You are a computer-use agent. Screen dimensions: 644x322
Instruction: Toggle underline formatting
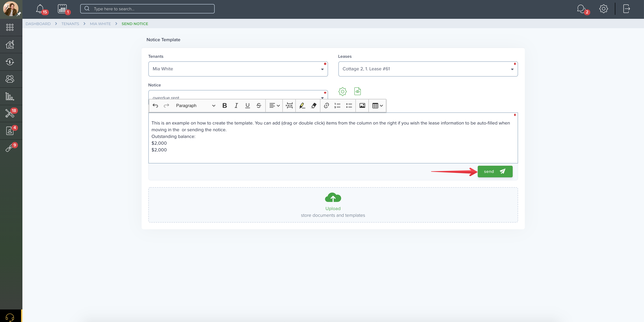(248, 106)
